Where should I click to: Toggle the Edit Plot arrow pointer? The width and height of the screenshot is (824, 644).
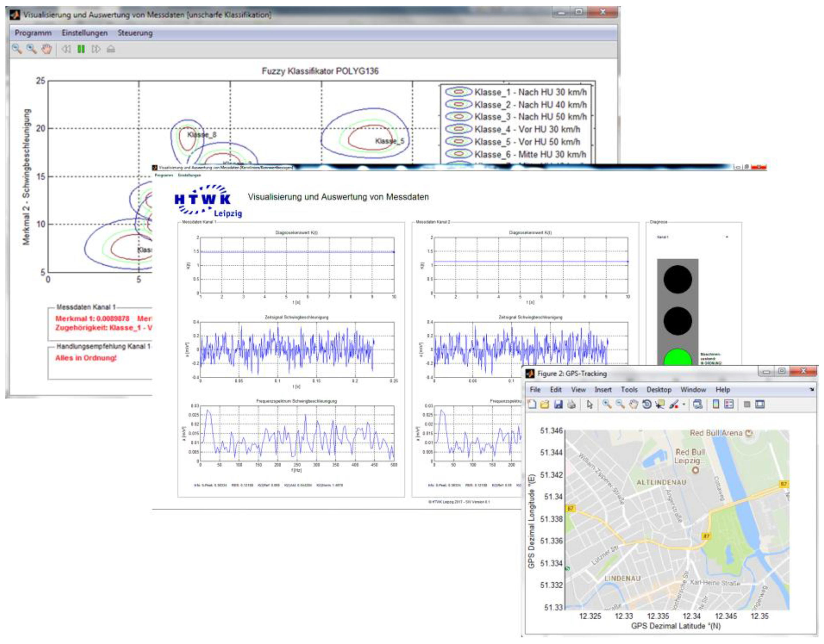[590, 404]
